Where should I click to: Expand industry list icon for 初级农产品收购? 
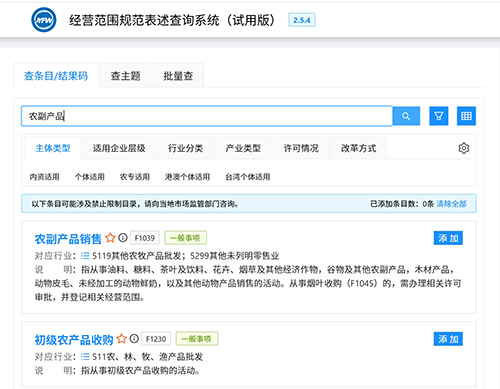pyautogui.click(x=85, y=357)
